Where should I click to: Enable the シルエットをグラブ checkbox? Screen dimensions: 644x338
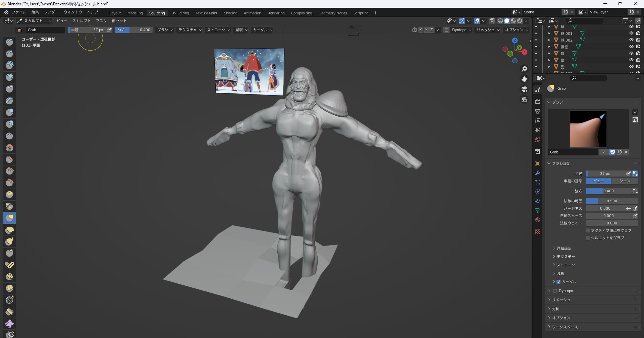coord(588,238)
